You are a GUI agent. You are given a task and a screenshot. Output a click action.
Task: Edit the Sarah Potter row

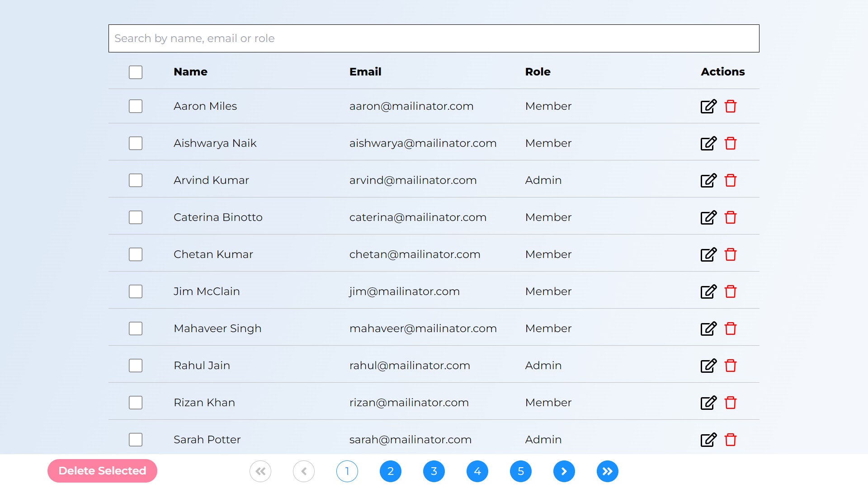pos(708,440)
